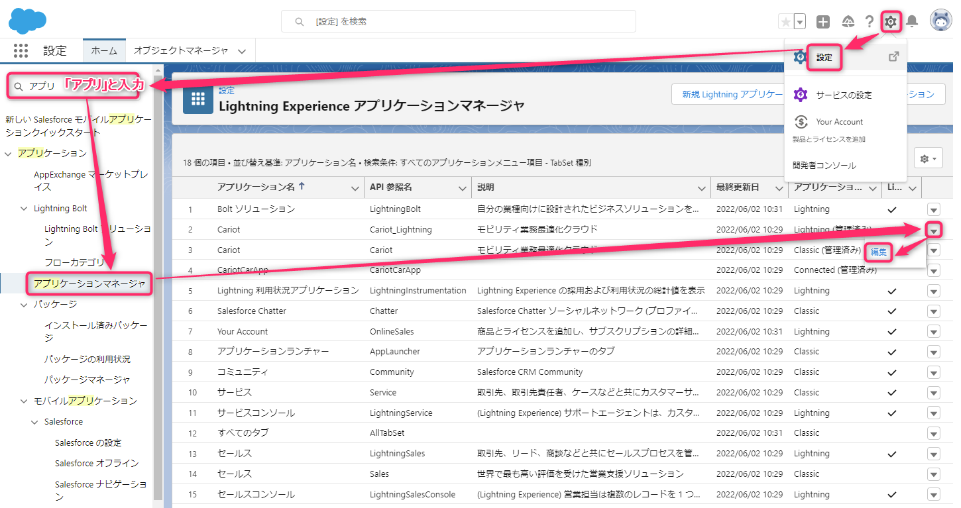Open row actions for Cariot_Lightning row

coord(933,230)
